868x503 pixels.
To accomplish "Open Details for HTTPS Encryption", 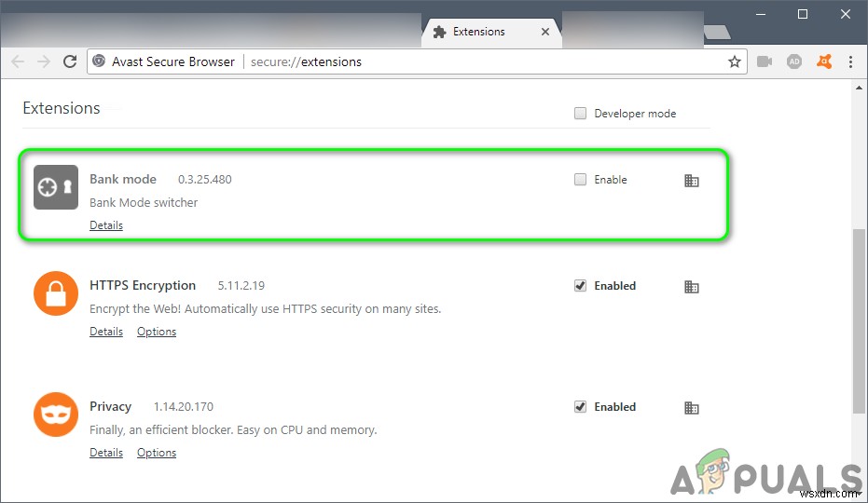I will pos(106,332).
